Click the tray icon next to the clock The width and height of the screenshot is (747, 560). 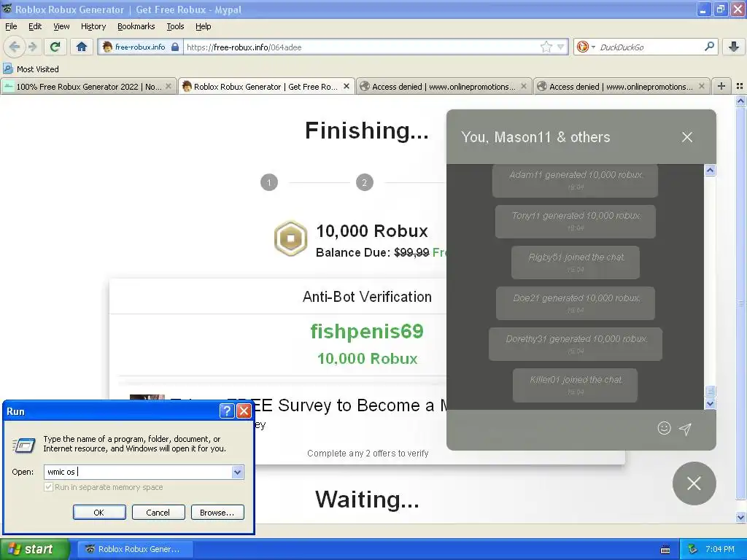click(x=693, y=549)
